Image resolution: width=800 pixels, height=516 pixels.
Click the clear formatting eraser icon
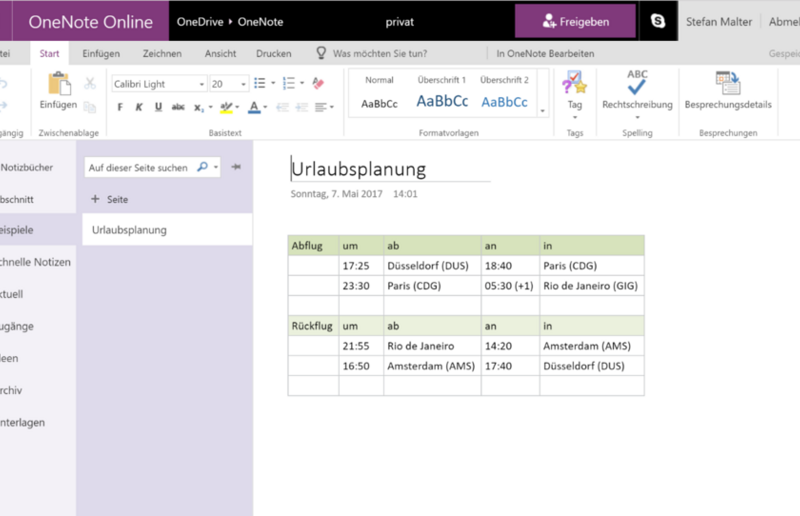coord(318,84)
